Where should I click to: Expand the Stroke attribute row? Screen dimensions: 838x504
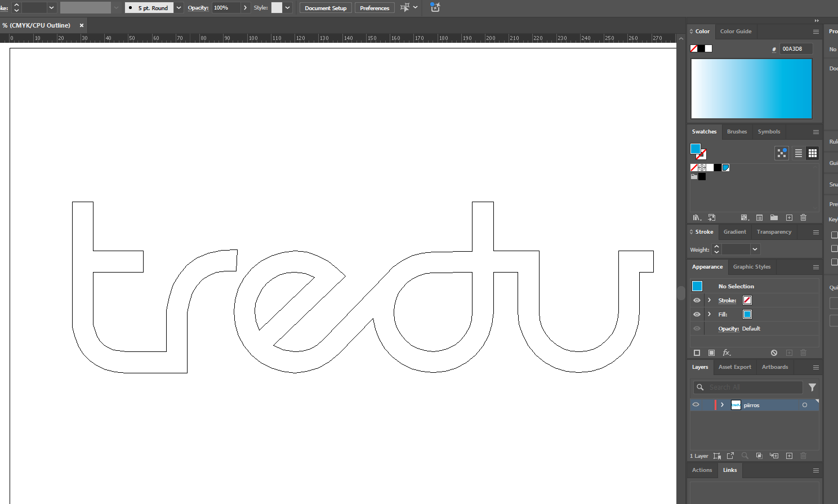709,300
